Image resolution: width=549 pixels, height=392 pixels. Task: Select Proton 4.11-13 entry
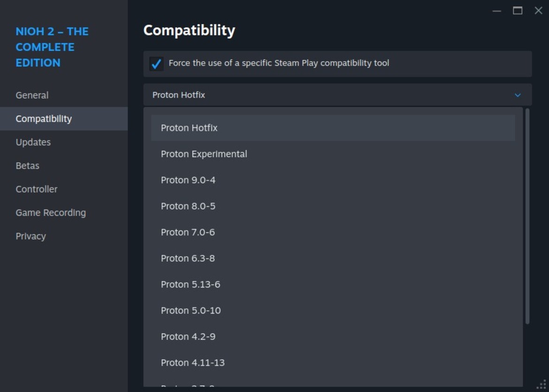point(192,363)
